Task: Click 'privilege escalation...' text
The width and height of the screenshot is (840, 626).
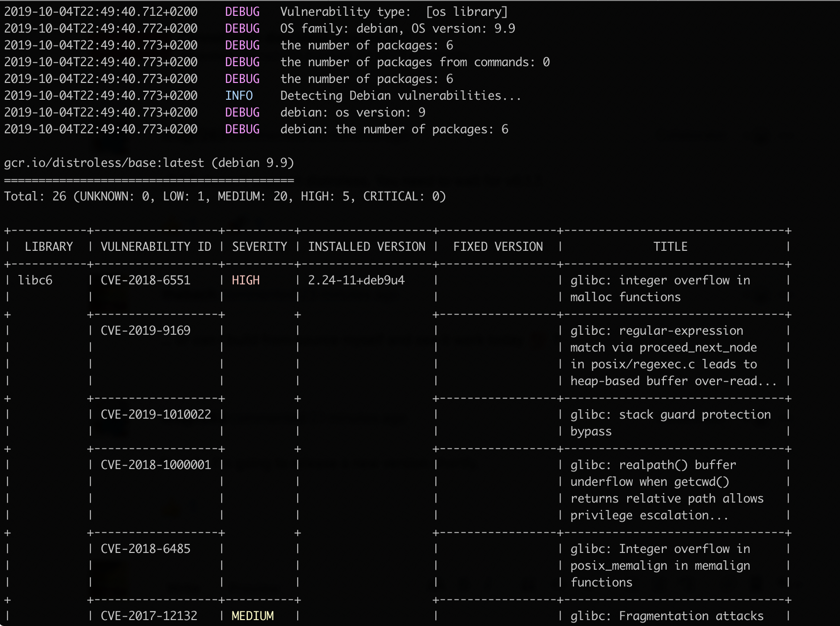Action: pos(649,515)
